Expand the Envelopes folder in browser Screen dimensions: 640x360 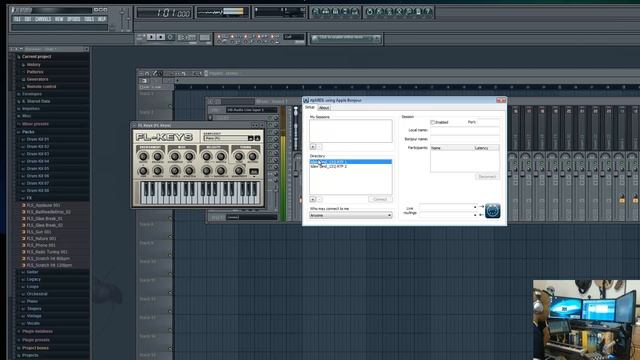(32, 94)
